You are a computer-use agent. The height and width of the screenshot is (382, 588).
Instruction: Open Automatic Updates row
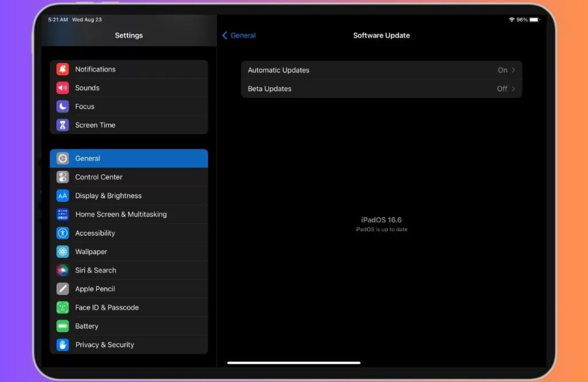(381, 70)
